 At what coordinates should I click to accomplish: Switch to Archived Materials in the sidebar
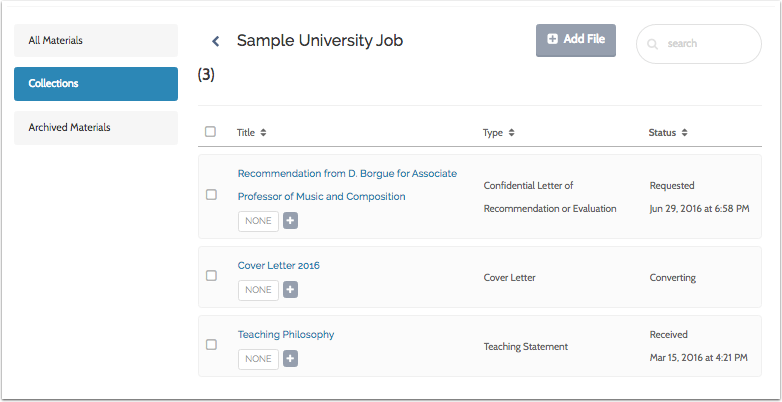click(x=96, y=127)
